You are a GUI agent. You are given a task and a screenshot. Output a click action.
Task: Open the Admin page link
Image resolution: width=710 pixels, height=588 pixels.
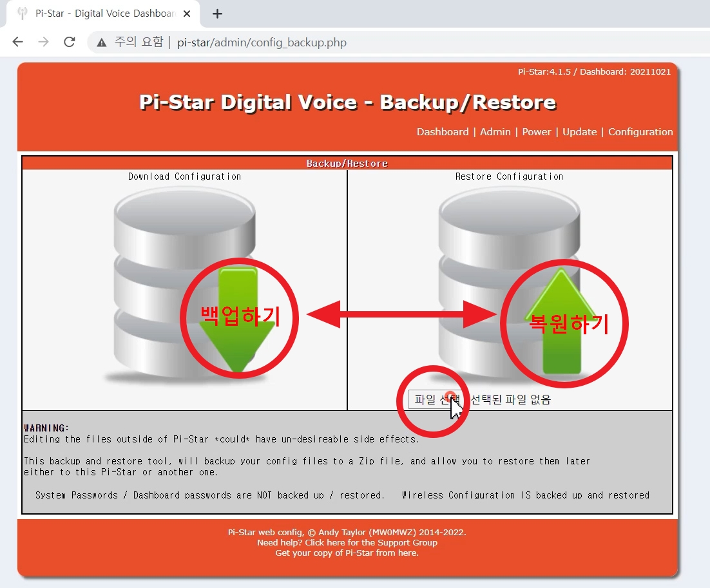[x=495, y=131]
